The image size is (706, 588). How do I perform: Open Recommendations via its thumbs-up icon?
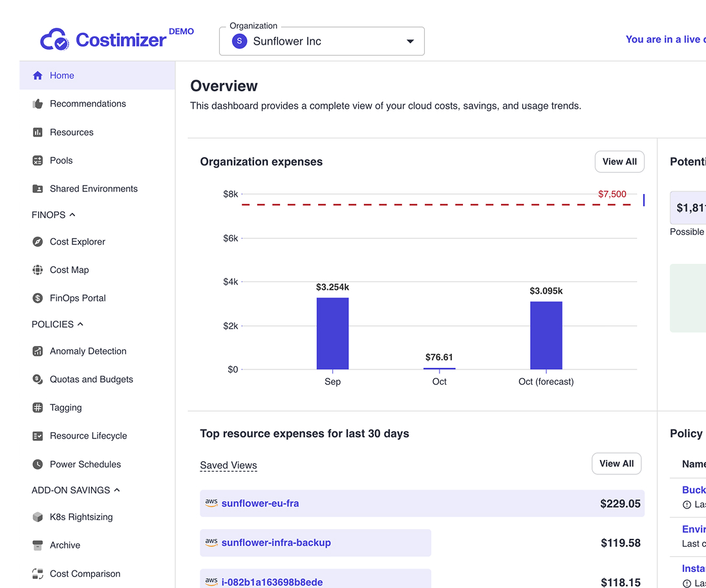pyautogui.click(x=37, y=103)
